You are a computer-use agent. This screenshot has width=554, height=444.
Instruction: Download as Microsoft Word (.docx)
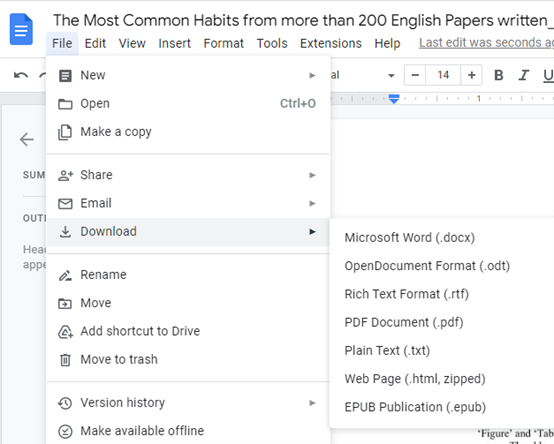pyautogui.click(x=442, y=238)
